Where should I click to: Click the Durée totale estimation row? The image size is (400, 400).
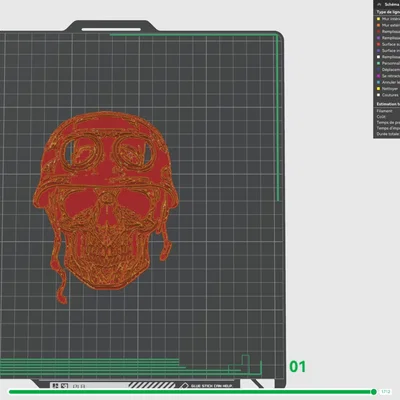coord(388,134)
